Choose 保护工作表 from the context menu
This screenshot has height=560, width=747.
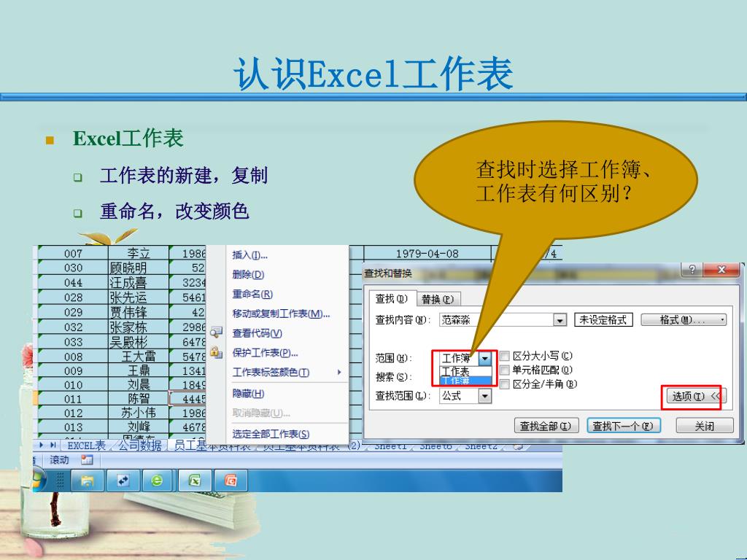point(265,353)
